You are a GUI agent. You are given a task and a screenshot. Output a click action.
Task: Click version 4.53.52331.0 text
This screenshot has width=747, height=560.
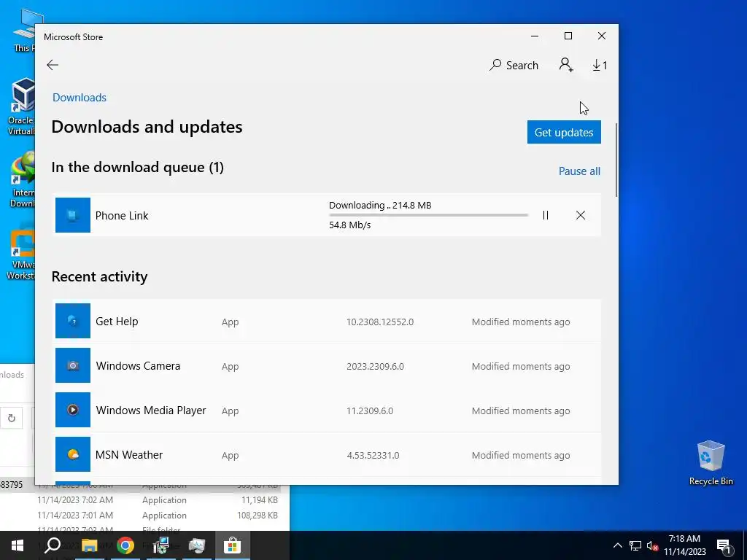click(373, 455)
